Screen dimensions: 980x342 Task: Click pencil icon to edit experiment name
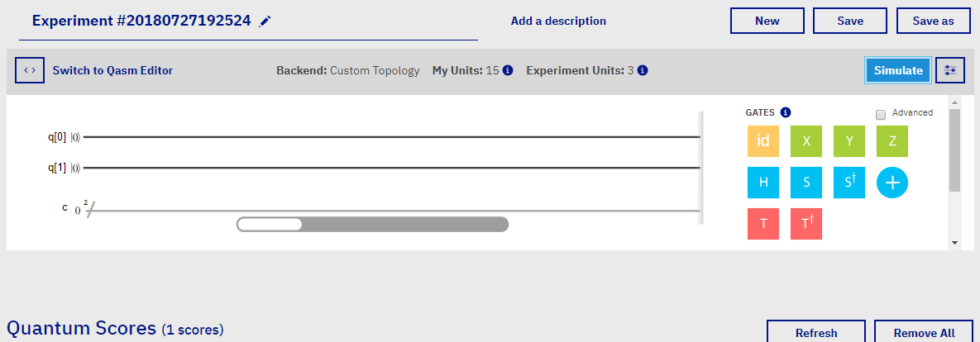coord(265,21)
